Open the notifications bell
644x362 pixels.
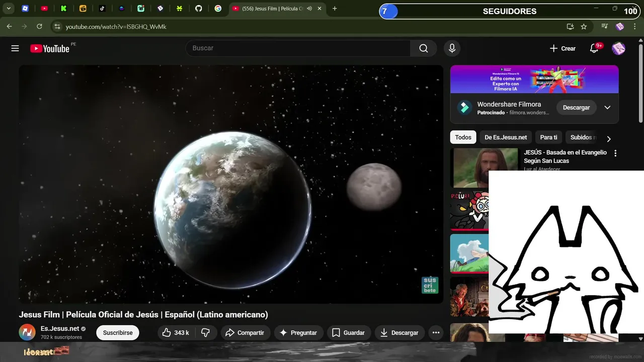pos(594,48)
